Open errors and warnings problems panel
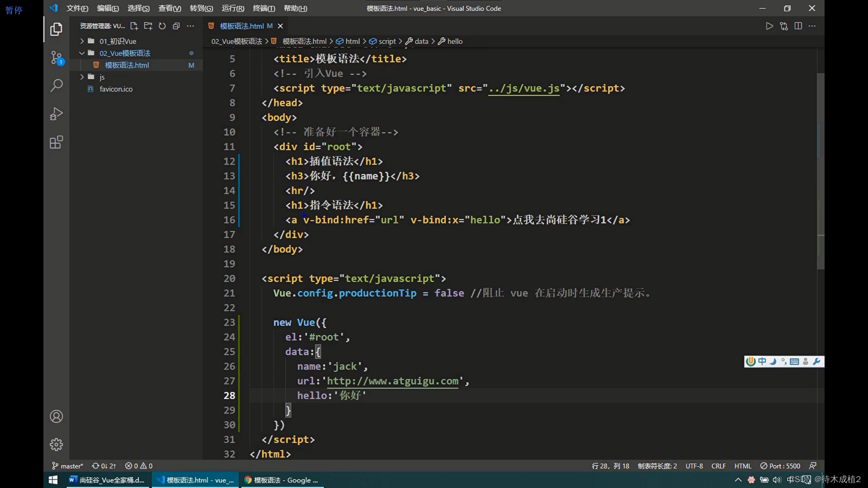 click(139, 466)
